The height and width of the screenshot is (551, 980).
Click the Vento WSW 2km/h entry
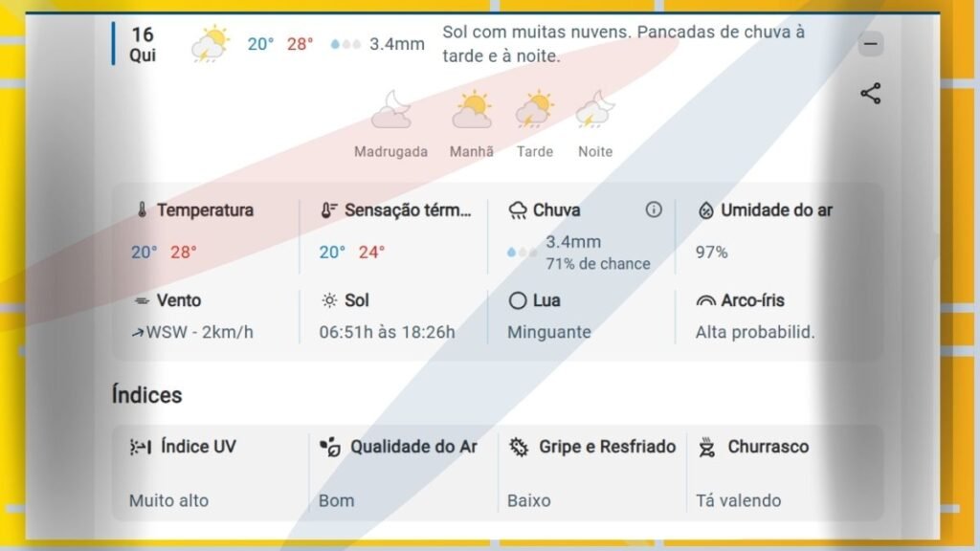pos(192,332)
